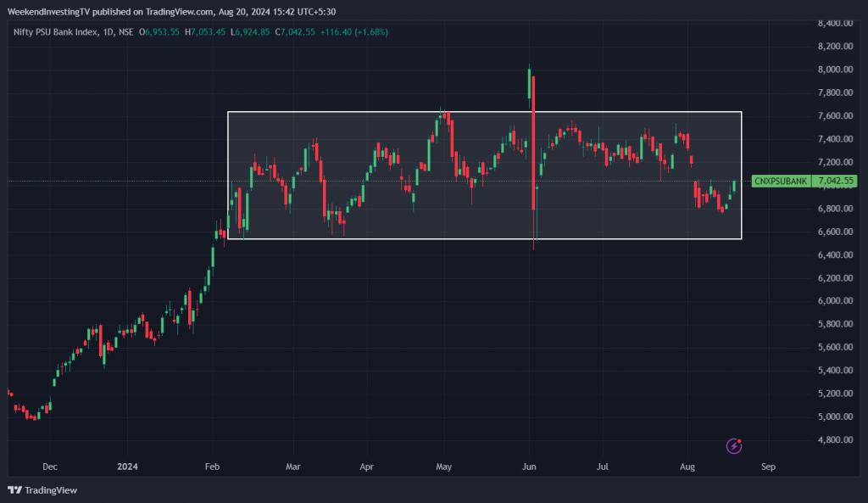Click the Dec marker on time axis
The image size is (868, 503).
click(x=50, y=467)
